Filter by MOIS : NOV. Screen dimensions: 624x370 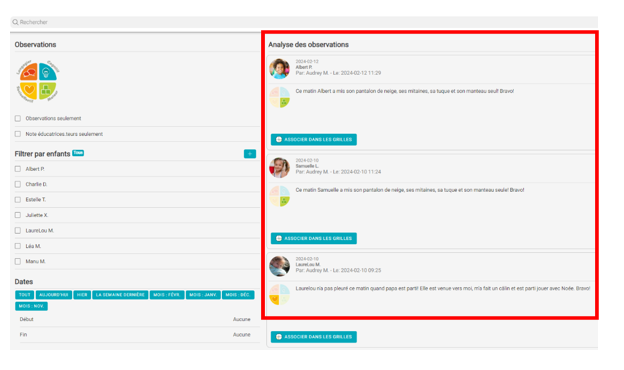(x=31, y=306)
